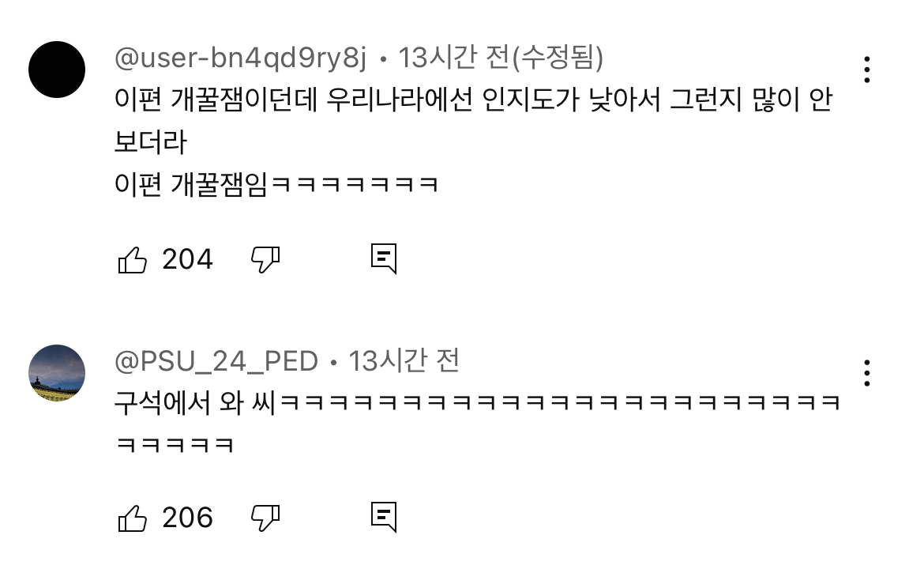Click the word 보더라 in the first comment
The height and width of the screenshot is (569, 924).
coord(150,141)
